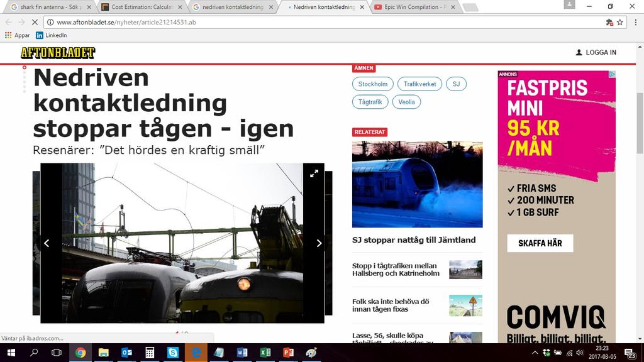This screenshot has height=362, width=644.
Task: Open Windows taskbar search
Action: 34,353
